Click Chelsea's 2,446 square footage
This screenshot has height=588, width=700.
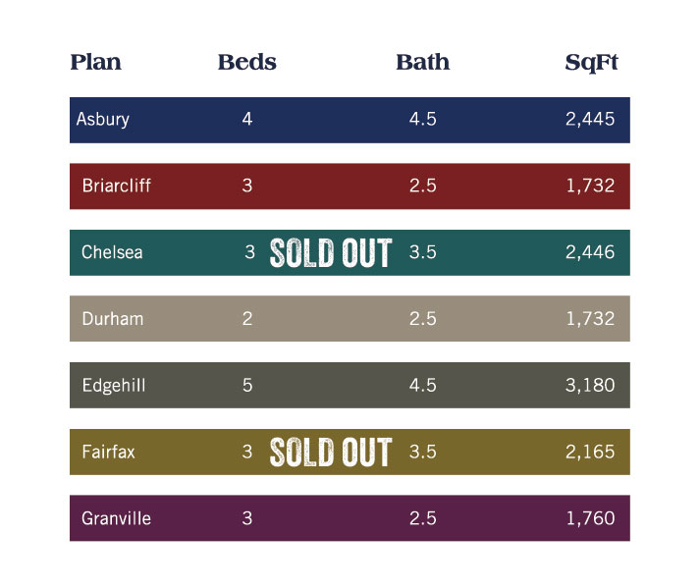point(590,252)
